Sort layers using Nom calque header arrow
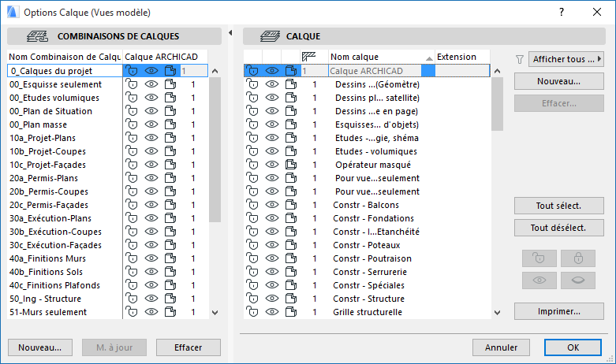616x364 pixels. tap(428, 58)
